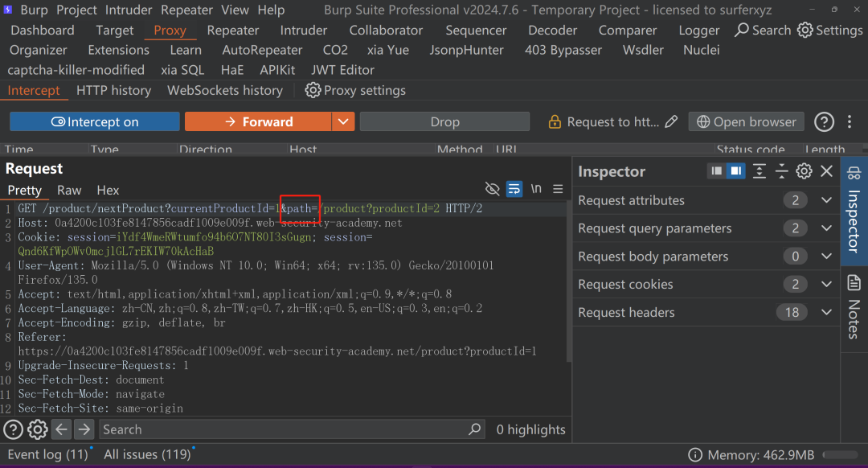The height and width of the screenshot is (468, 868).
Task: Select Inspector left-docked layout icon
Action: click(x=716, y=171)
